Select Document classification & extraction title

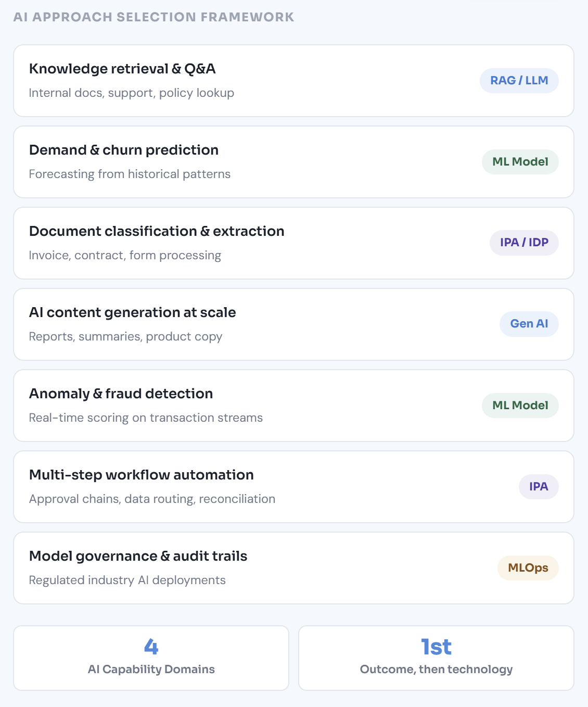point(157,231)
